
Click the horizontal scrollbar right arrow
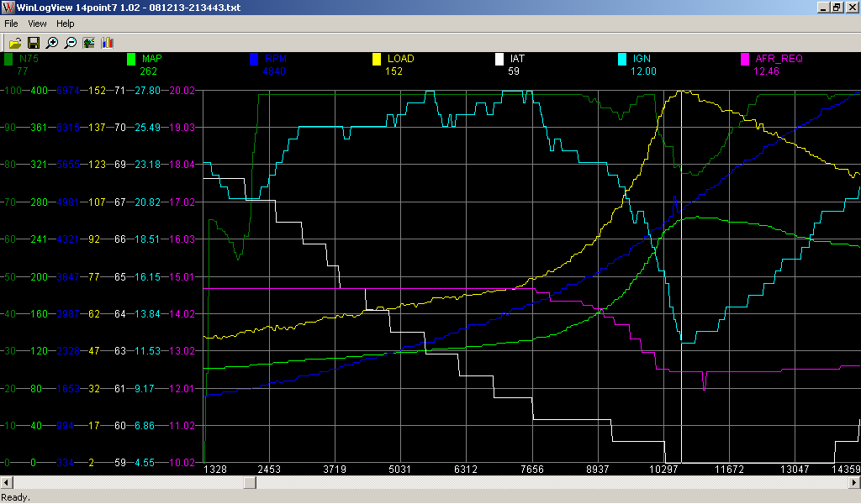[x=854, y=483]
